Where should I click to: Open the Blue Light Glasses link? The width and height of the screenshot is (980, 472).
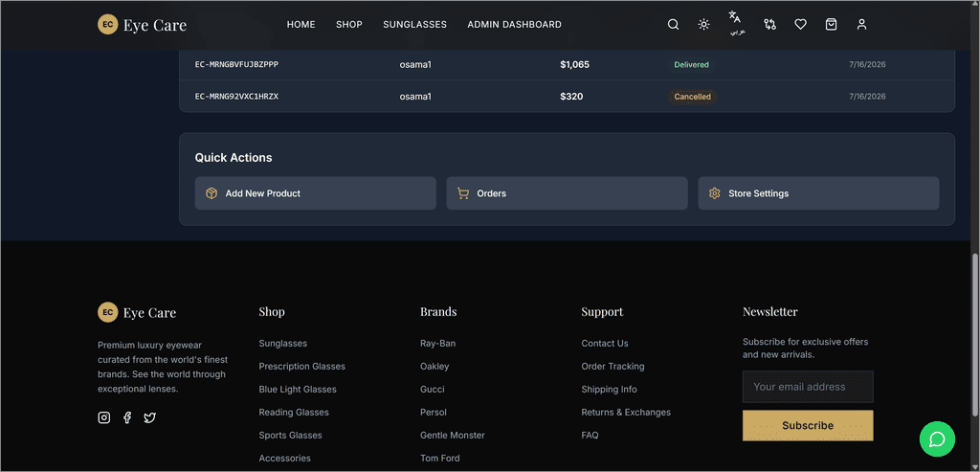click(298, 390)
